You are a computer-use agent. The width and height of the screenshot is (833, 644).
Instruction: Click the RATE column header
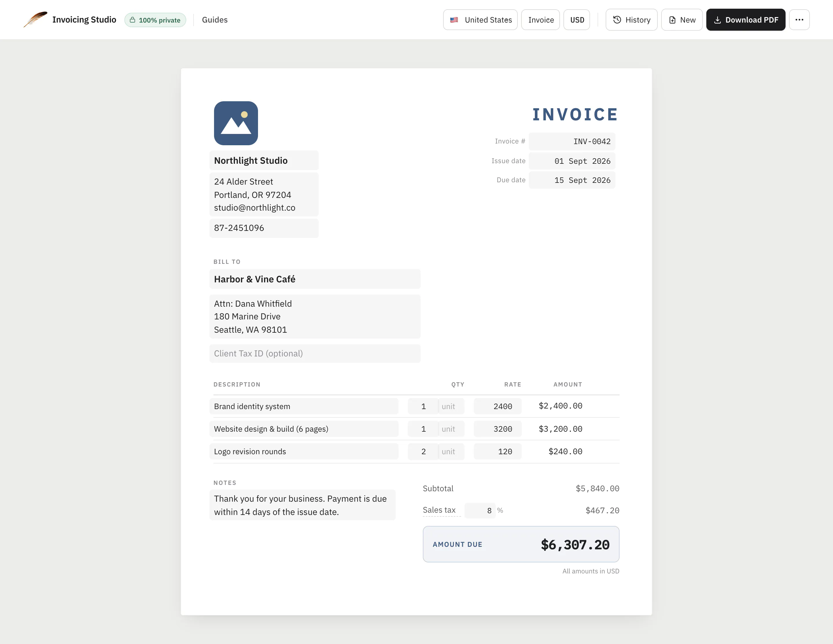tap(513, 384)
